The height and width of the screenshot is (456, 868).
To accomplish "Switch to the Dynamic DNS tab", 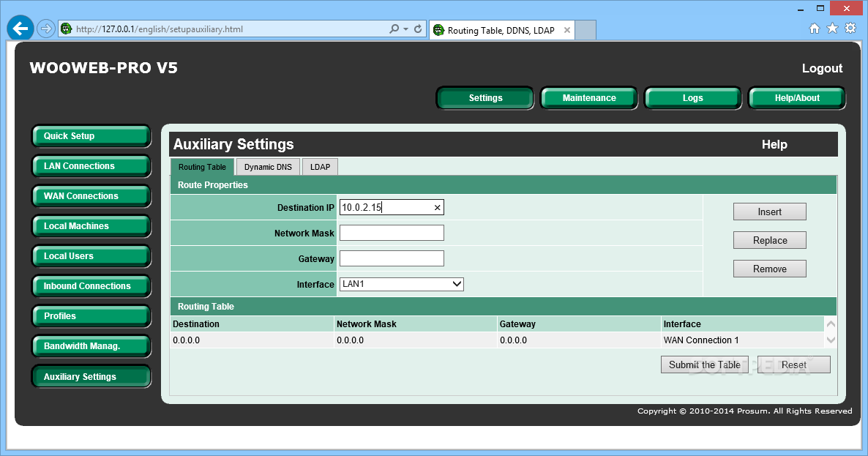I will click(268, 167).
